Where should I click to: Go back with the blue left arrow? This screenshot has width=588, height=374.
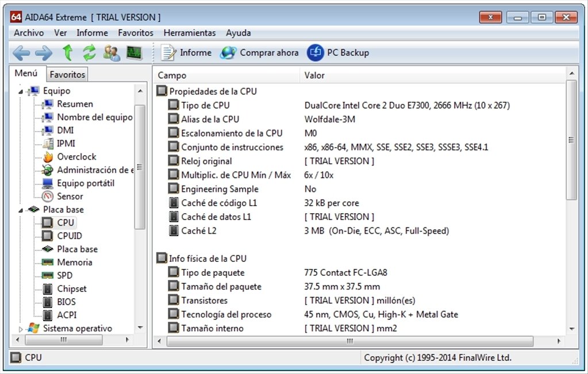pos(21,53)
